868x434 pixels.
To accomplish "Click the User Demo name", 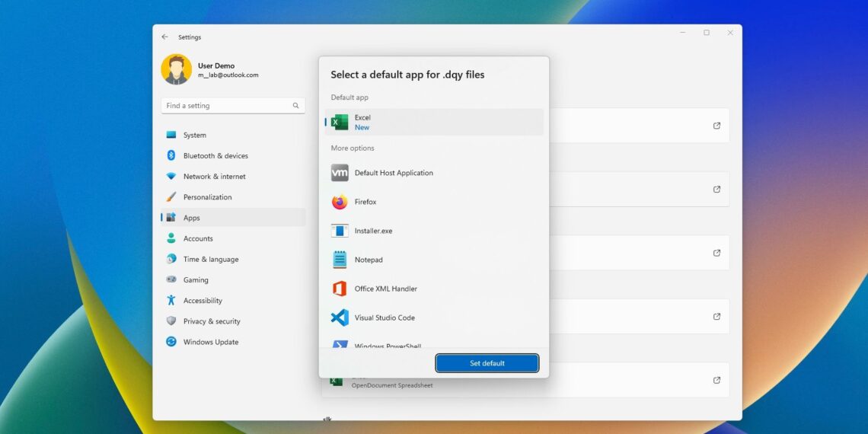I will tap(216, 65).
